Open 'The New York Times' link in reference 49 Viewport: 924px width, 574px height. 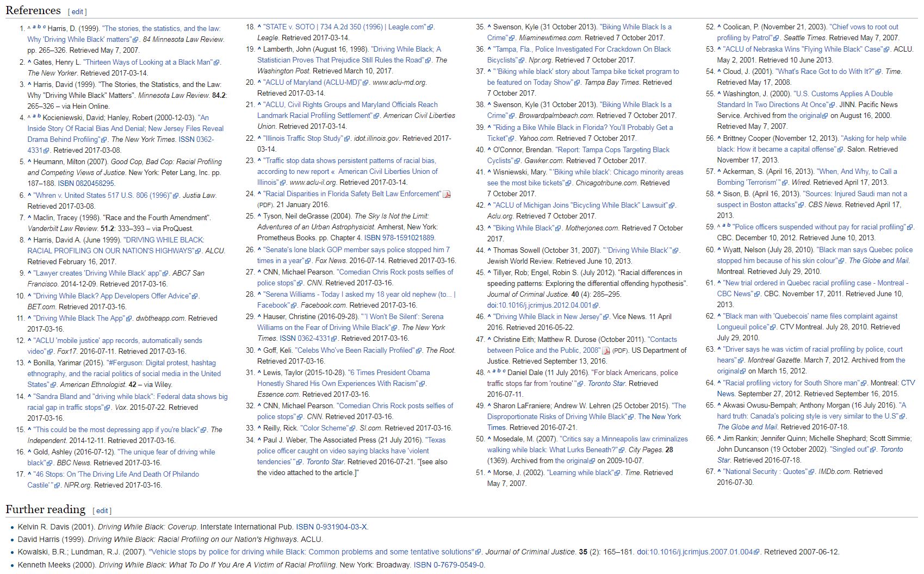584,422
